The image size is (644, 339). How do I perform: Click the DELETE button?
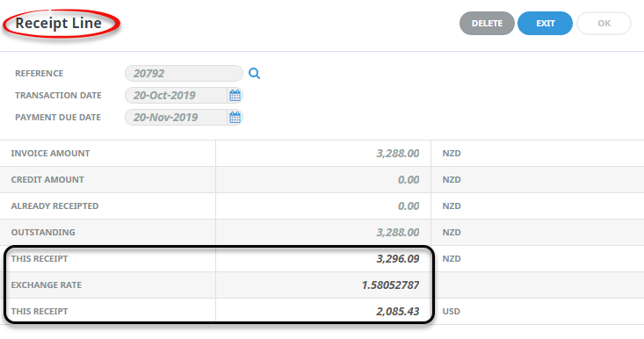tap(487, 24)
